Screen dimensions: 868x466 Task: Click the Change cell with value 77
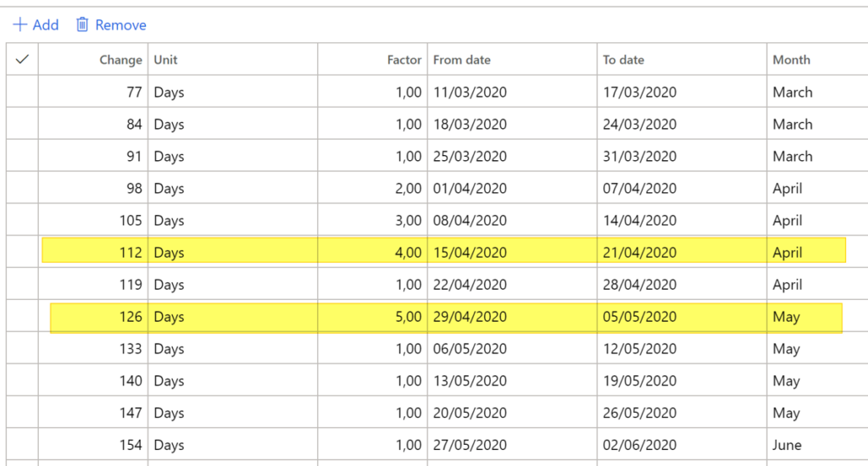coord(93,92)
